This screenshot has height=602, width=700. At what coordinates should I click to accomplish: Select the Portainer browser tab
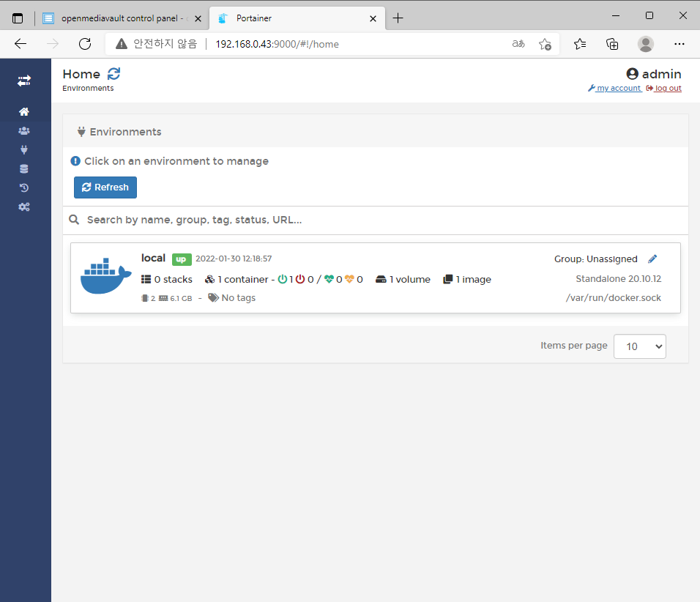pyautogui.click(x=297, y=18)
